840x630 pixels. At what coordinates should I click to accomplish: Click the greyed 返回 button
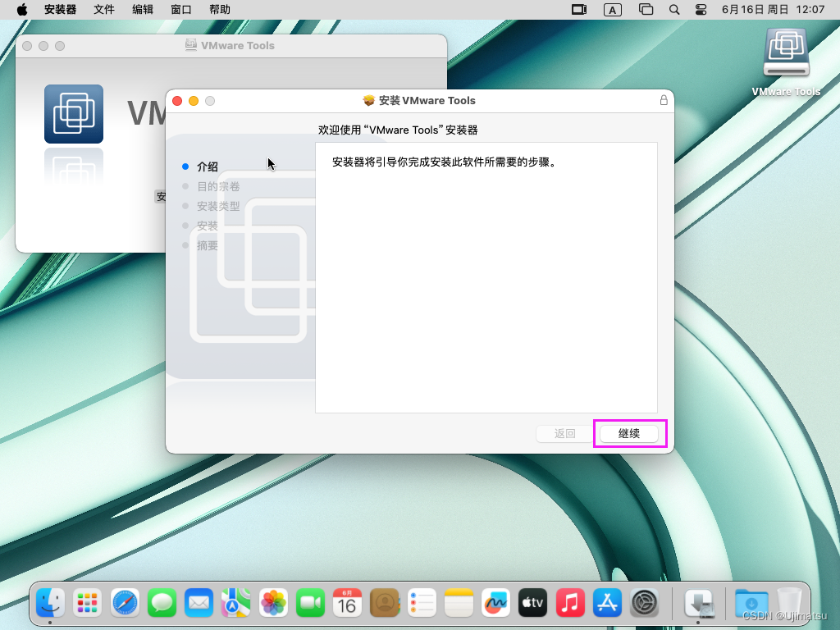click(564, 433)
